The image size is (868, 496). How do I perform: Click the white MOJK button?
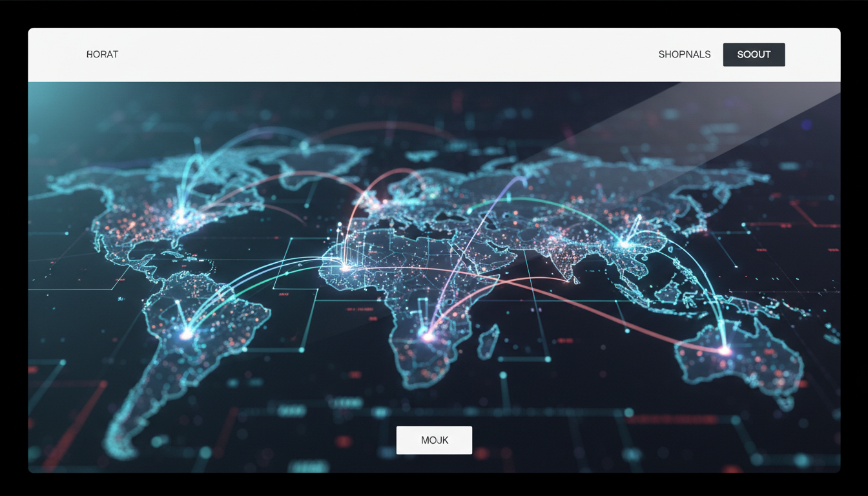(434, 440)
